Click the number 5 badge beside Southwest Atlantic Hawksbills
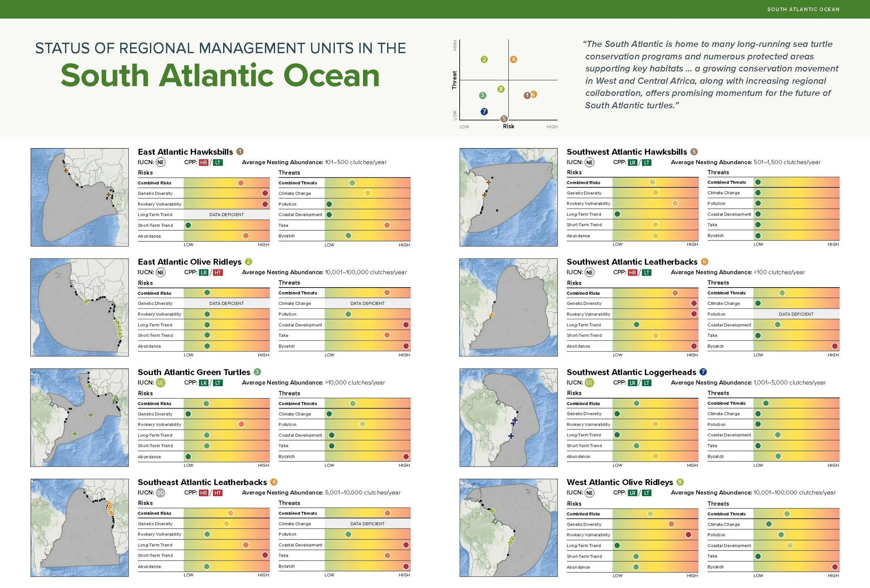This screenshot has height=588, width=870. 694,152
